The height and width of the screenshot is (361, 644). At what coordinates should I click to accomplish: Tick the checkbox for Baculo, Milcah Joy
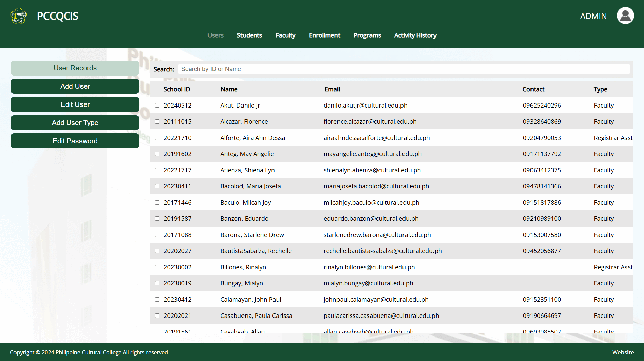[157, 203]
